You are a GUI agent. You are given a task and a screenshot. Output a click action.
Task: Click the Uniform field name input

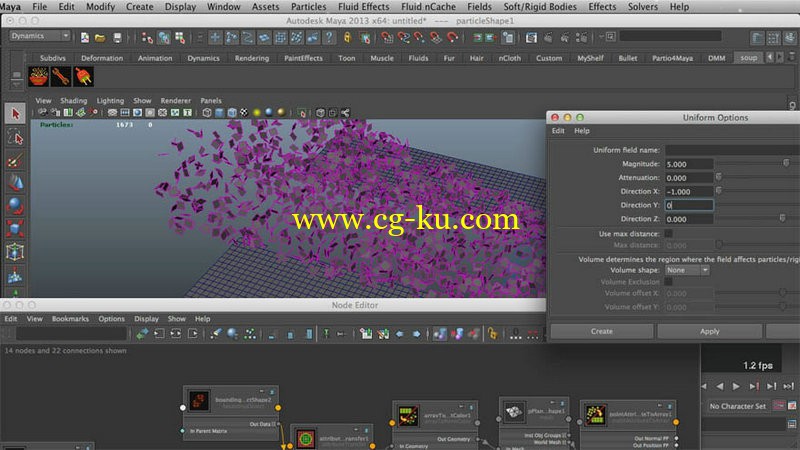pos(732,150)
